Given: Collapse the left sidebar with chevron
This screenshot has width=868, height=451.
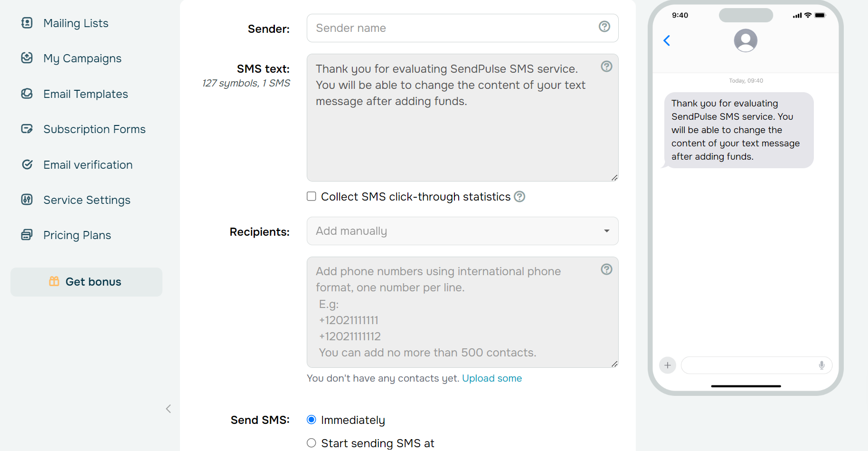Looking at the screenshot, I should coord(168,409).
